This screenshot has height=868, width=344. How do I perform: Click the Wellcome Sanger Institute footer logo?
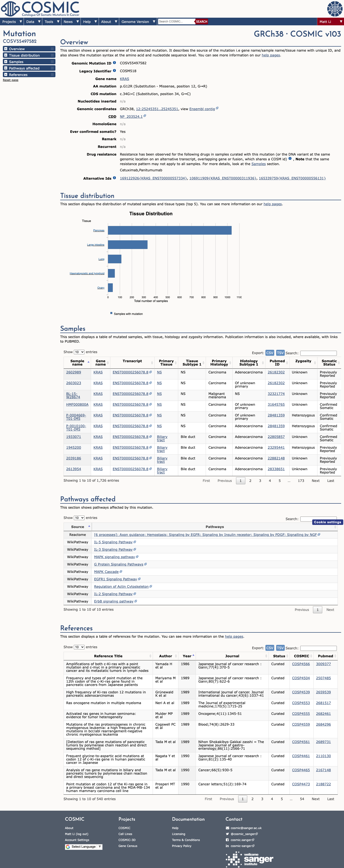pyautogui.click(x=250, y=859)
